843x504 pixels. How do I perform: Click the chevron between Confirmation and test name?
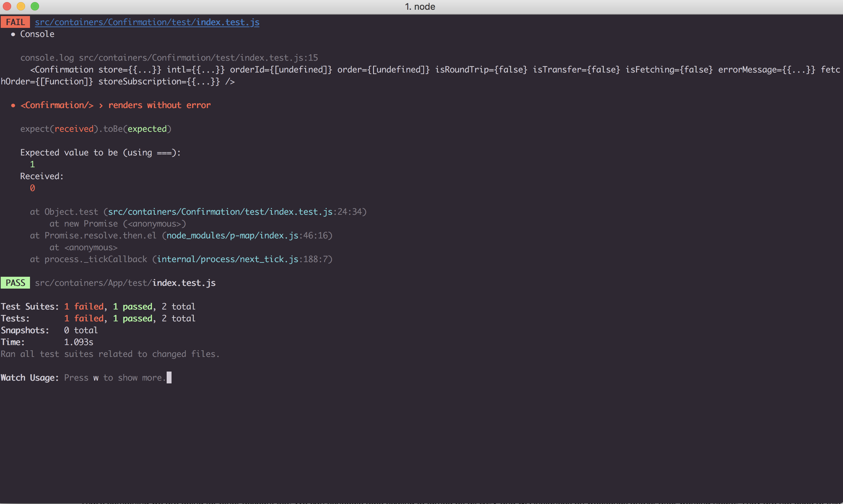[101, 106]
